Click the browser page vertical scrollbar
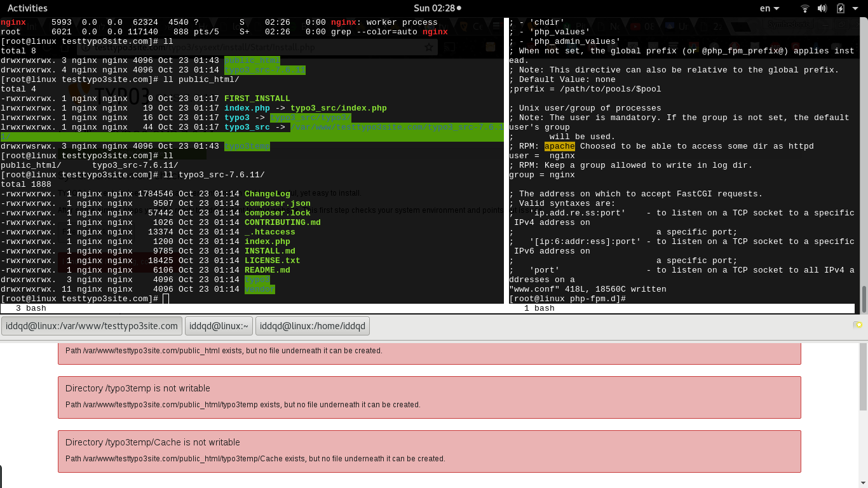Screen dimensions: 868x488 (x=863, y=378)
